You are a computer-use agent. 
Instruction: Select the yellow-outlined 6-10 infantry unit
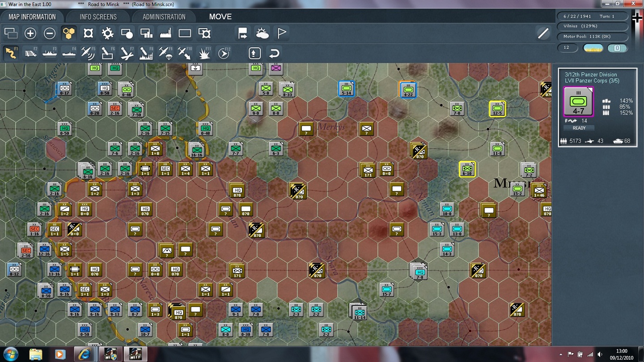[x=467, y=169]
